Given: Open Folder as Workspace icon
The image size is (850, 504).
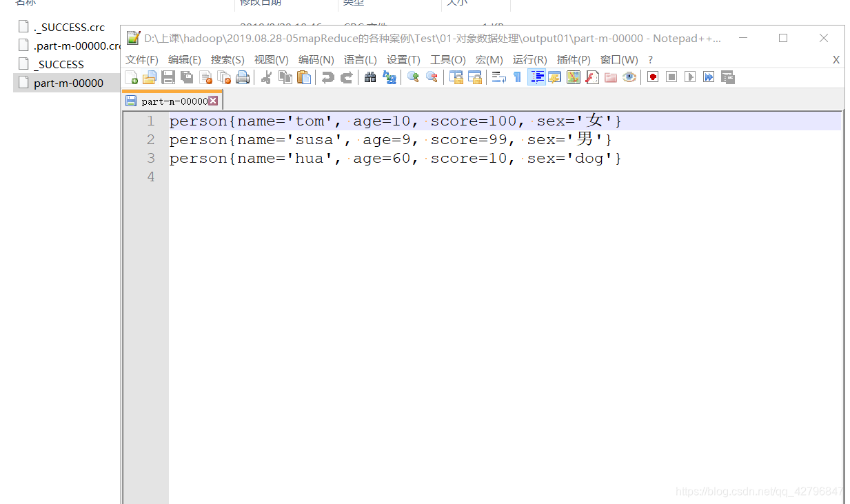Looking at the screenshot, I should click(610, 77).
